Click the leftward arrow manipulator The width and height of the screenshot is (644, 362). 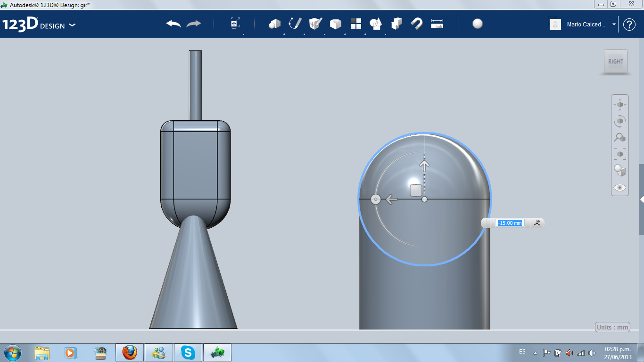[391, 199]
